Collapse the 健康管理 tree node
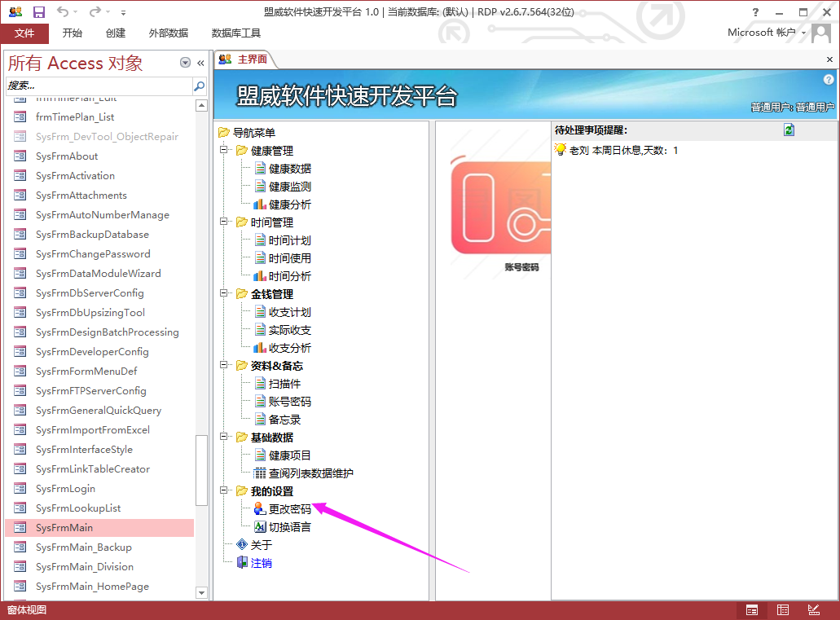Viewport: 840px width, 620px height. [224, 150]
